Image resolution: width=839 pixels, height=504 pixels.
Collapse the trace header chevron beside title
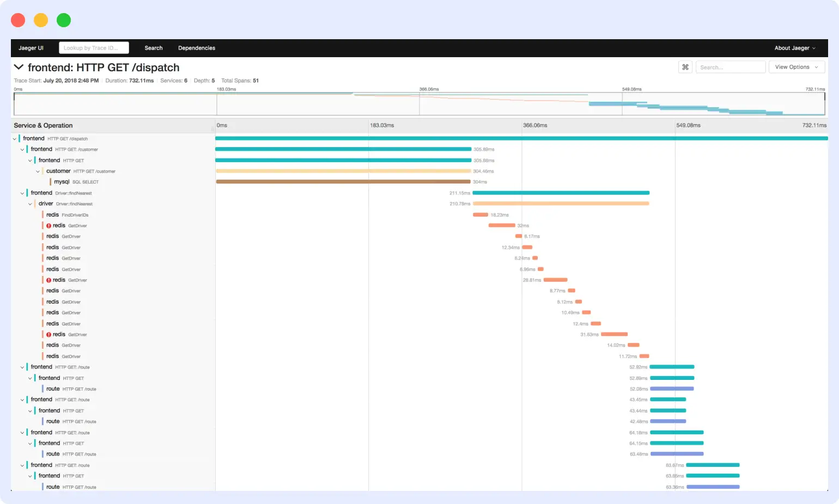click(x=19, y=67)
